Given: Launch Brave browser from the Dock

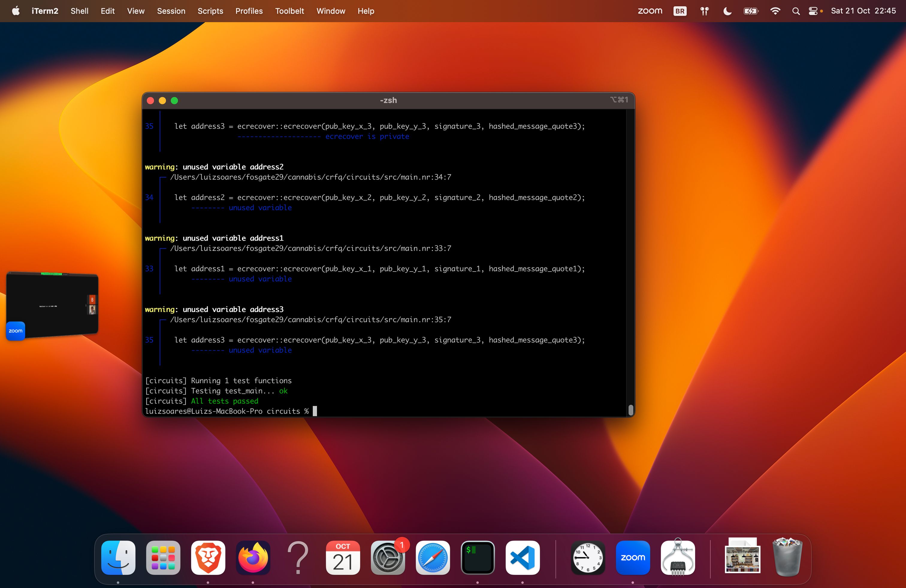Looking at the screenshot, I should point(208,557).
